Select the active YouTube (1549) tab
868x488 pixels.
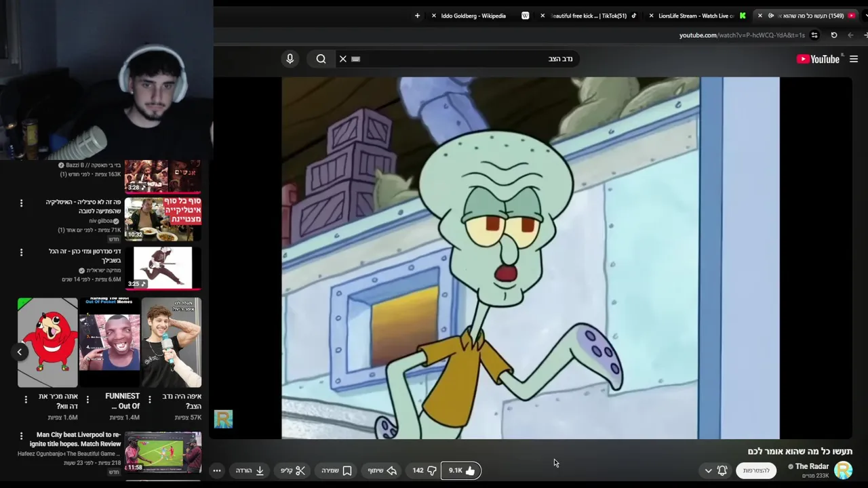[807, 16]
